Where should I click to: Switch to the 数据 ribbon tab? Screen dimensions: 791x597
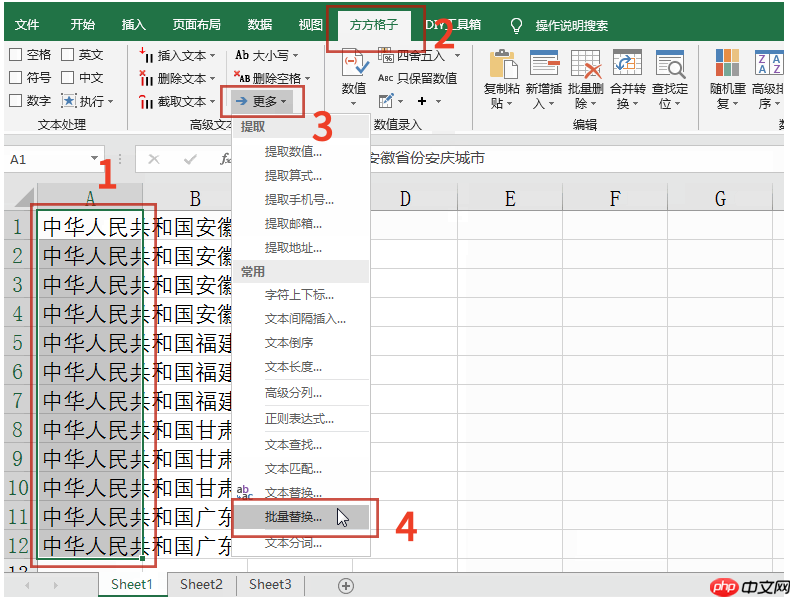260,25
